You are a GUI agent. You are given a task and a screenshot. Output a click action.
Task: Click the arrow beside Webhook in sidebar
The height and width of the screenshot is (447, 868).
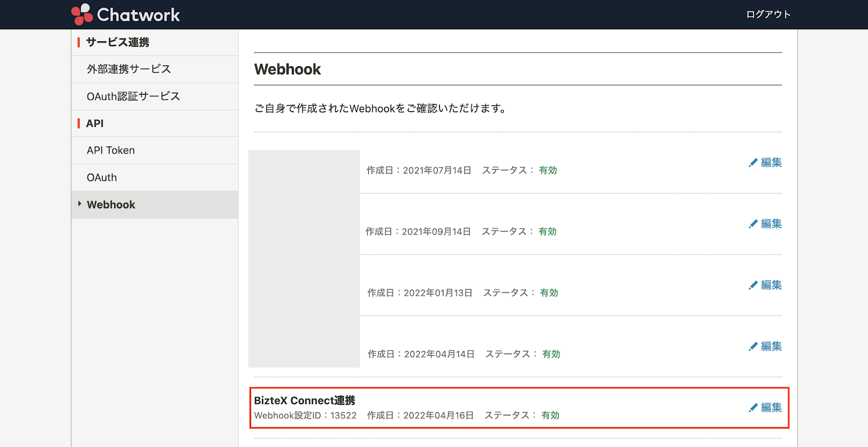click(80, 204)
